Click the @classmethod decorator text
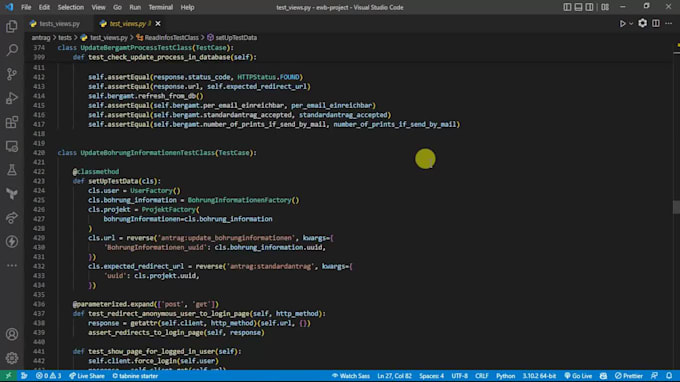 click(x=95, y=172)
